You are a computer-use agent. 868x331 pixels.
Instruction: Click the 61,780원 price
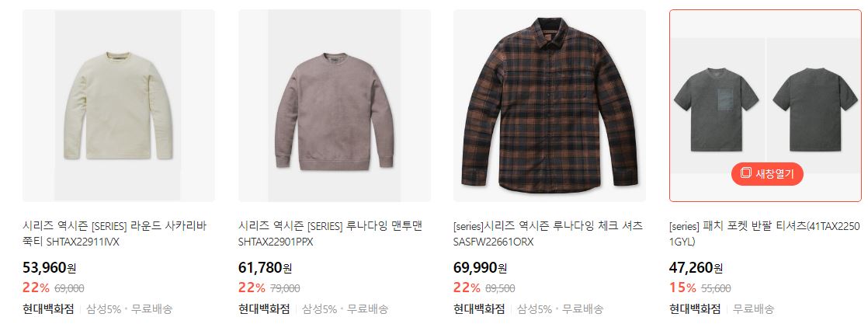pos(265,268)
